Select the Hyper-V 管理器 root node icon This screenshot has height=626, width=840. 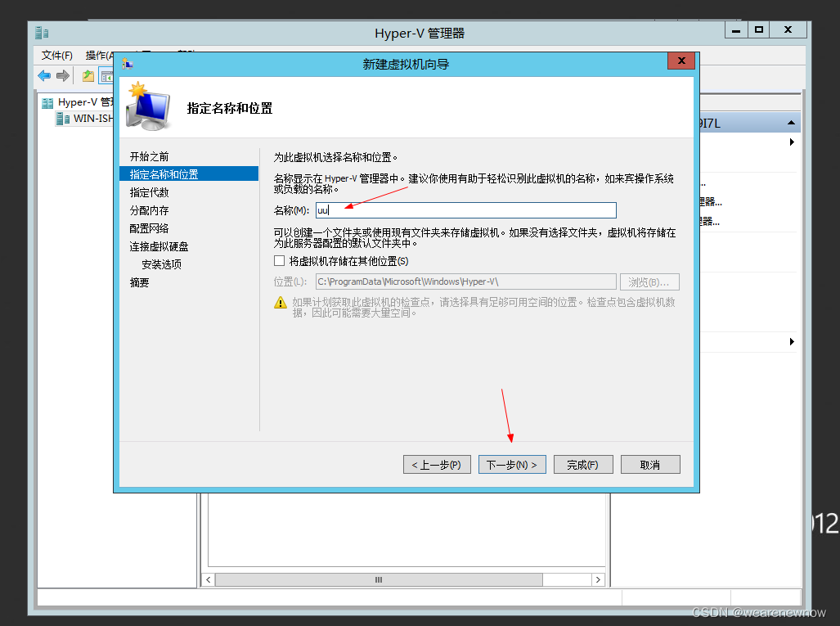click(49, 101)
